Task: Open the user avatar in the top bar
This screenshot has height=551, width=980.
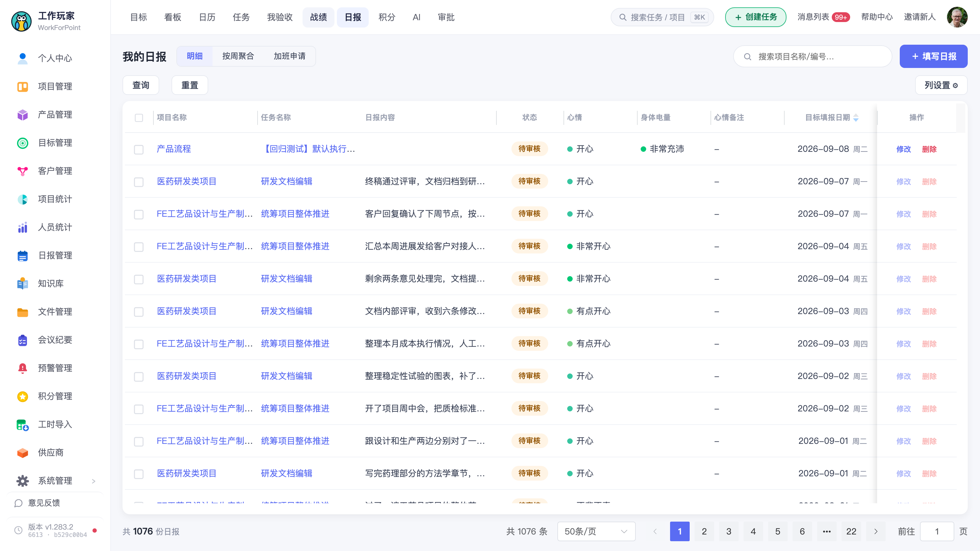Action: pyautogui.click(x=957, y=17)
